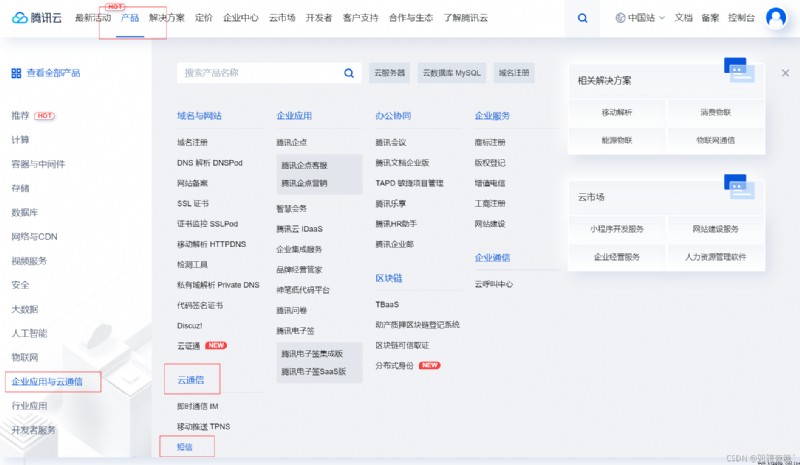Click the 域名注册 quick tag
This screenshot has height=465, width=800.
coord(514,73)
